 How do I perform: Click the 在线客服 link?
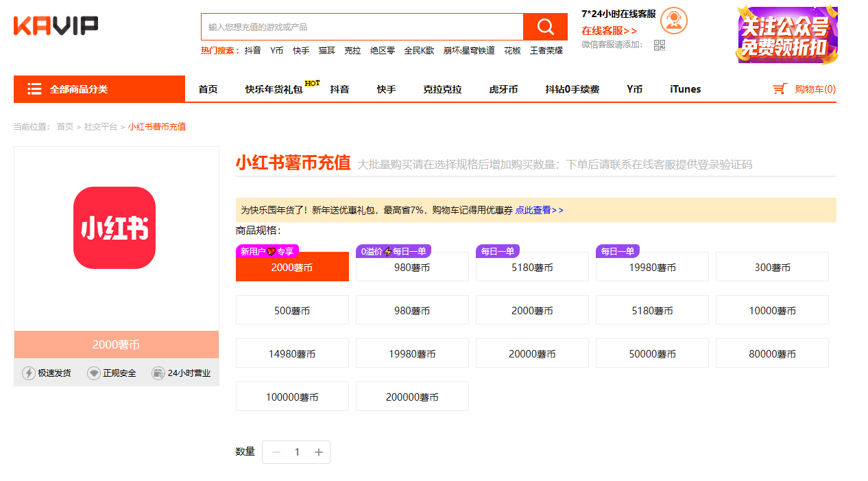point(609,31)
